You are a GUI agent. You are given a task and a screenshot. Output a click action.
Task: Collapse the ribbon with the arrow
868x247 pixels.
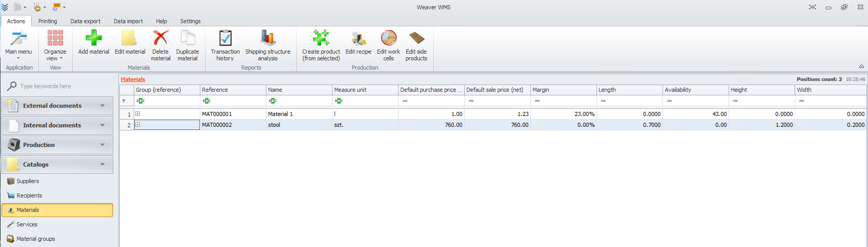point(861,67)
